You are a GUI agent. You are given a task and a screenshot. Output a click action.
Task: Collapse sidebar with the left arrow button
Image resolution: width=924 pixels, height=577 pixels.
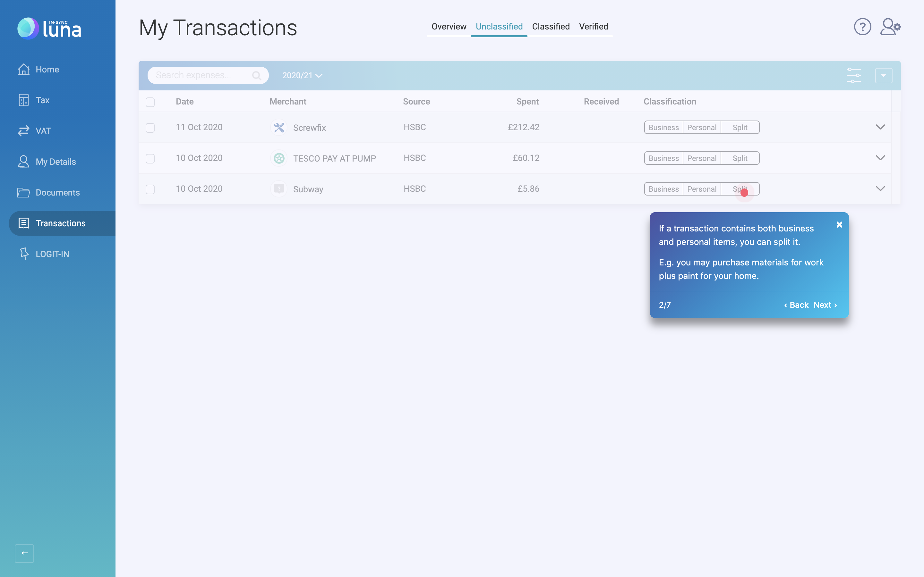(24, 553)
